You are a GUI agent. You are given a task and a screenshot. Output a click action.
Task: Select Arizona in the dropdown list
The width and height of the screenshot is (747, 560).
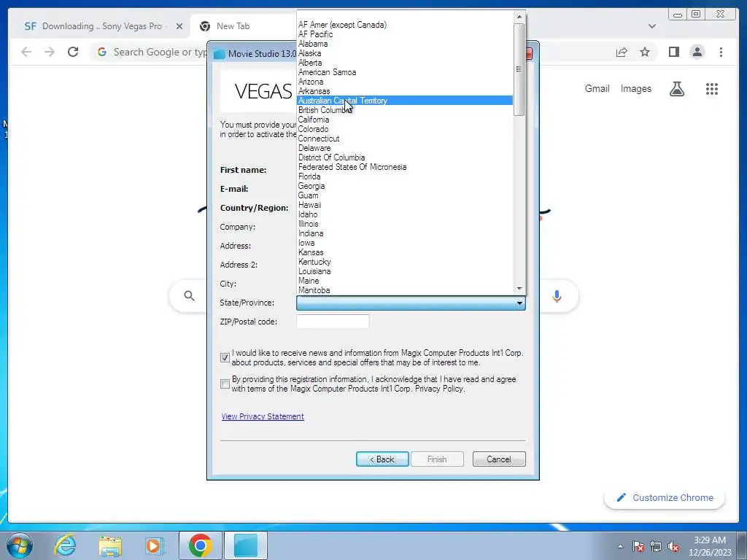point(404,82)
